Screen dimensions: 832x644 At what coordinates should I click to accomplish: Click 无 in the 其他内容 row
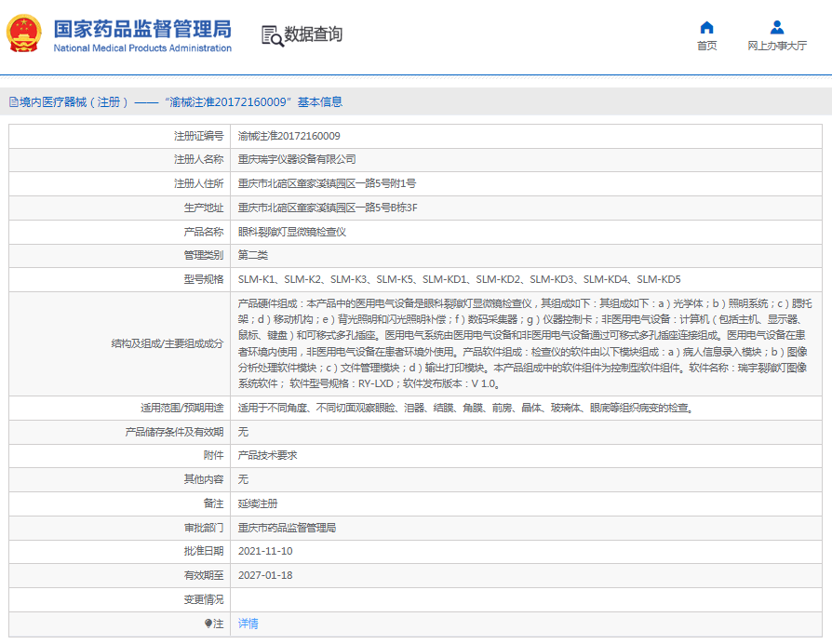243,479
